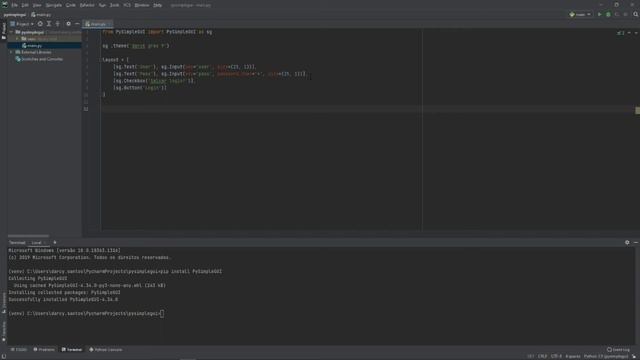The image size is (640, 360).
Task: Open the Python Console tool window
Action: (106, 349)
